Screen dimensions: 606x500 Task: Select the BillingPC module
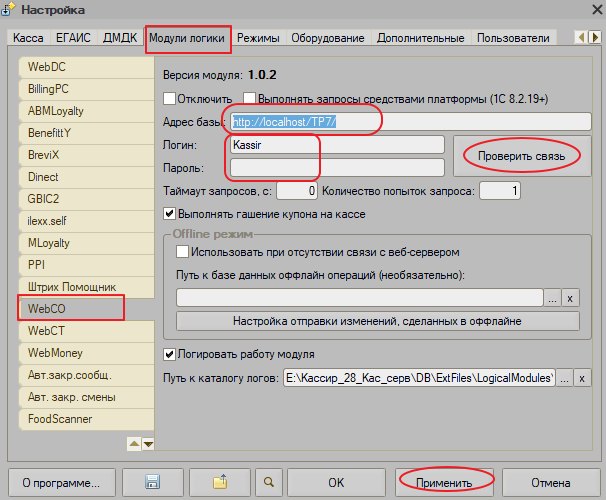click(86, 89)
